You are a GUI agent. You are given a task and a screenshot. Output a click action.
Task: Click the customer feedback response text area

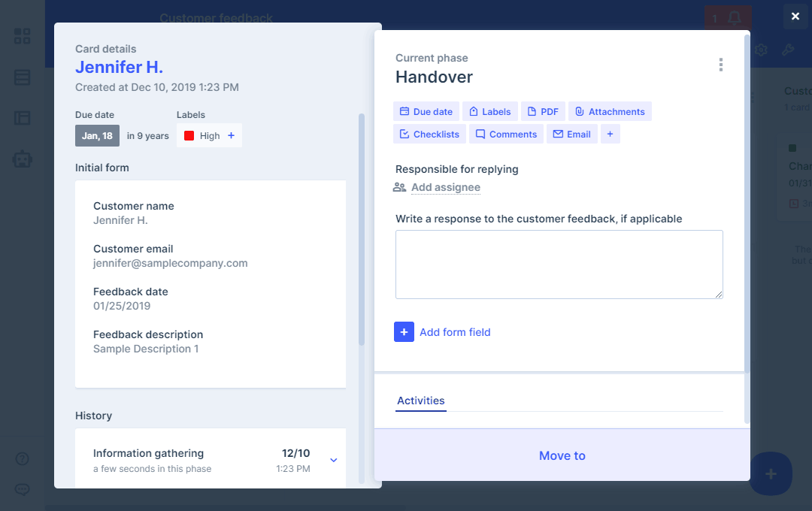[559, 265]
